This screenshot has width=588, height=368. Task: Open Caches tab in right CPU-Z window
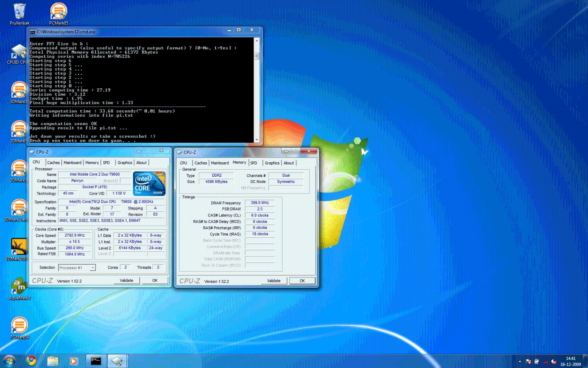(x=201, y=163)
